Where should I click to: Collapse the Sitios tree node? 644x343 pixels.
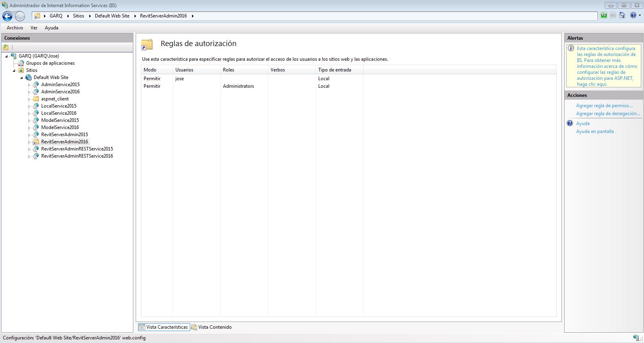pyautogui.click(x=14, y=71)
